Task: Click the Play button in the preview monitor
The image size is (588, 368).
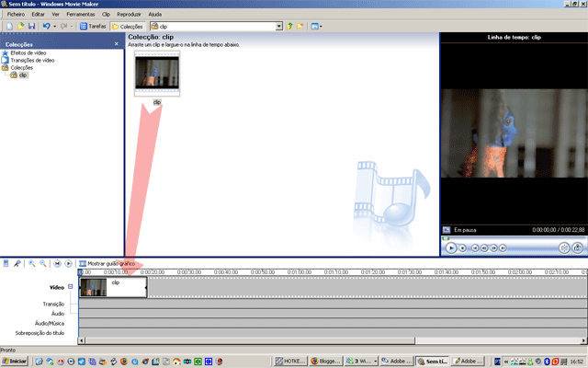Action: 451,247
